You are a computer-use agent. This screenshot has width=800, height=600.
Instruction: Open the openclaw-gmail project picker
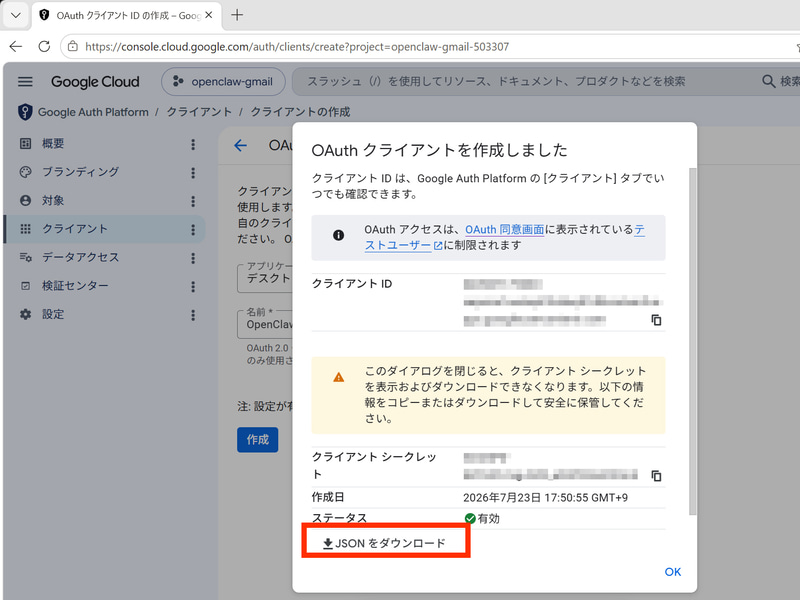point(223,82)
